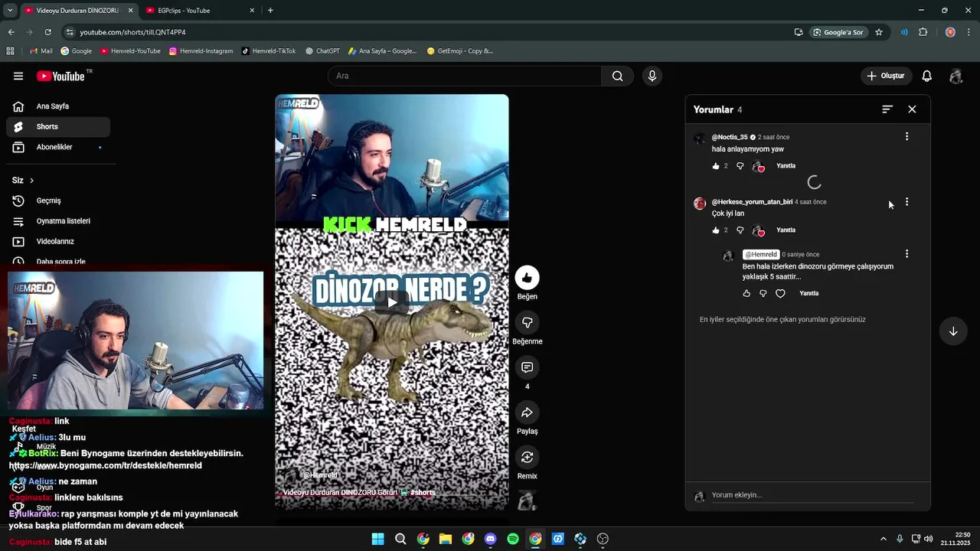Dislike the short with Beğenme button
The image size is (980, 551).
coord(527,322)
